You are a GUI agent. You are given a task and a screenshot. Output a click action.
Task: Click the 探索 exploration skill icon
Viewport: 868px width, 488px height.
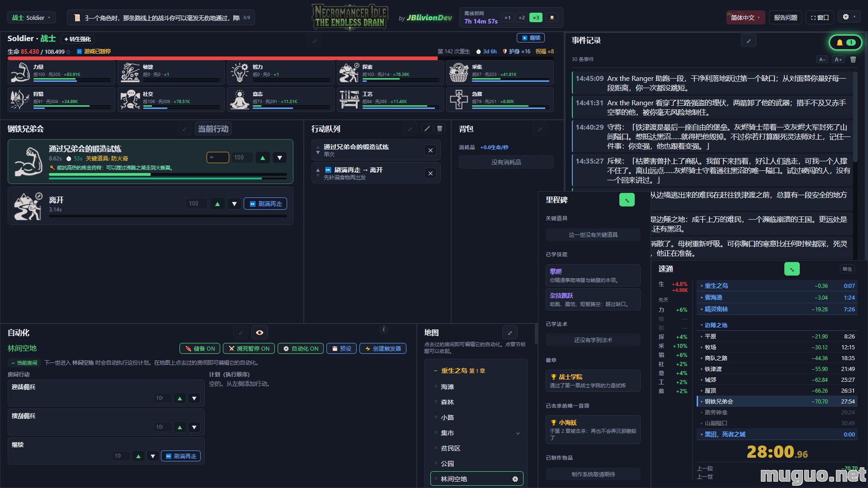349,72
